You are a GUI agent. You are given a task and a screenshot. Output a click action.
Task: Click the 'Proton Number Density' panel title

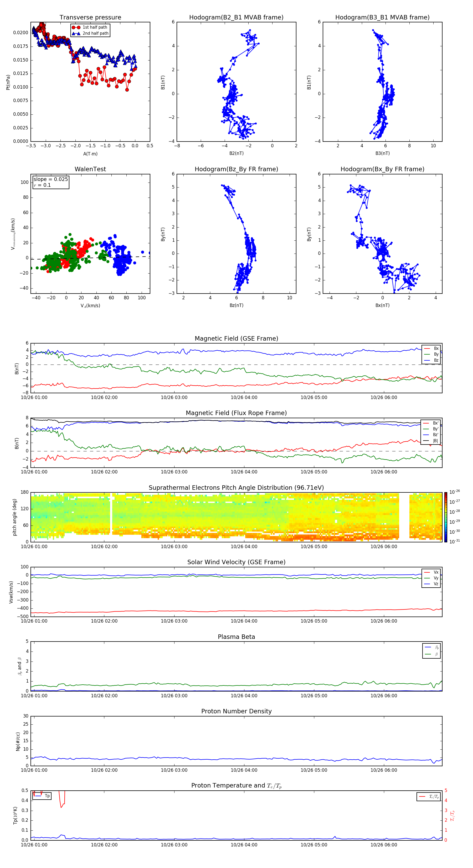(236, 711)
